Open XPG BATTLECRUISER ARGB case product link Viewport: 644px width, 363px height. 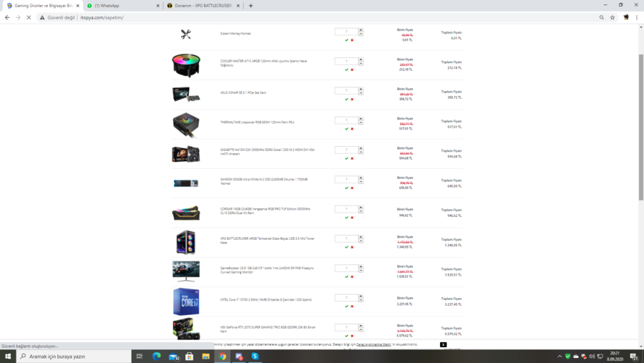(x=267, y=241)
